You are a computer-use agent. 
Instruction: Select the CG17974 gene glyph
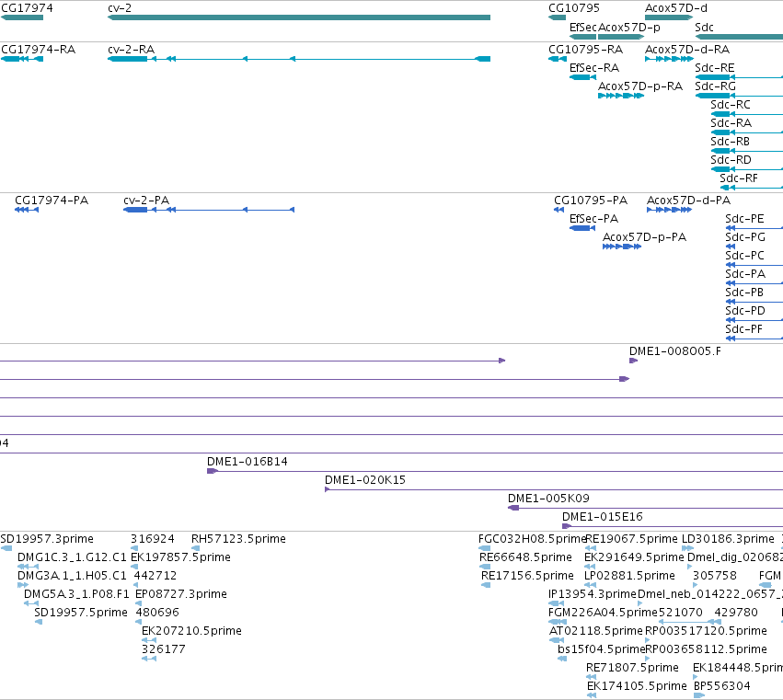(x=22, y=17)
